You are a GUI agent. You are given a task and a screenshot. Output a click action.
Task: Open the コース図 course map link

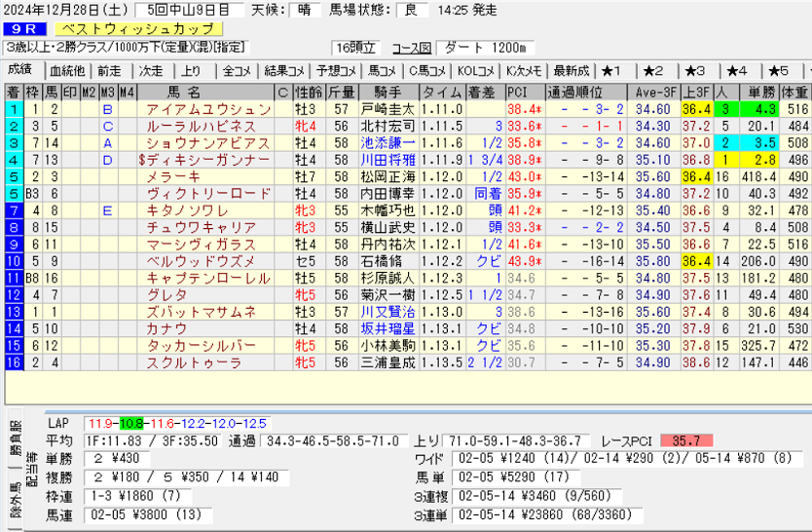tap(411, 47)
